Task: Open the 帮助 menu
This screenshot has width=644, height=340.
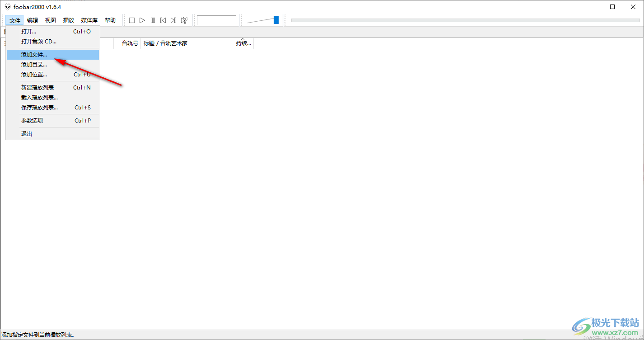Action: 110,20
